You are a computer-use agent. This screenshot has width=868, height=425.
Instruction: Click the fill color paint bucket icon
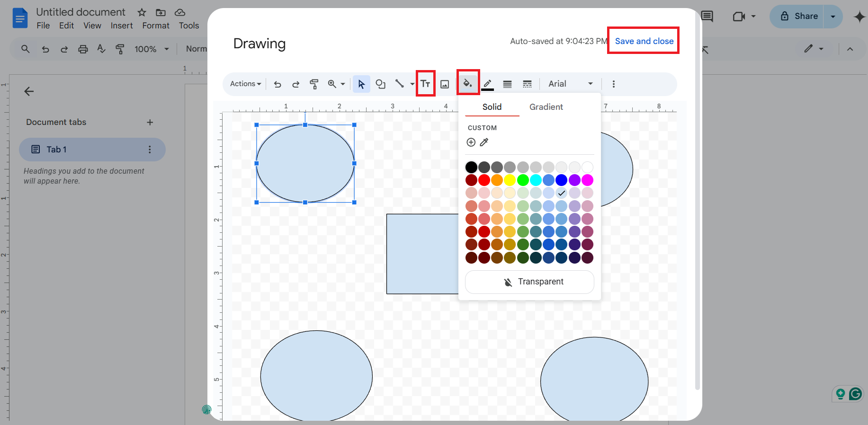[468, 84]
